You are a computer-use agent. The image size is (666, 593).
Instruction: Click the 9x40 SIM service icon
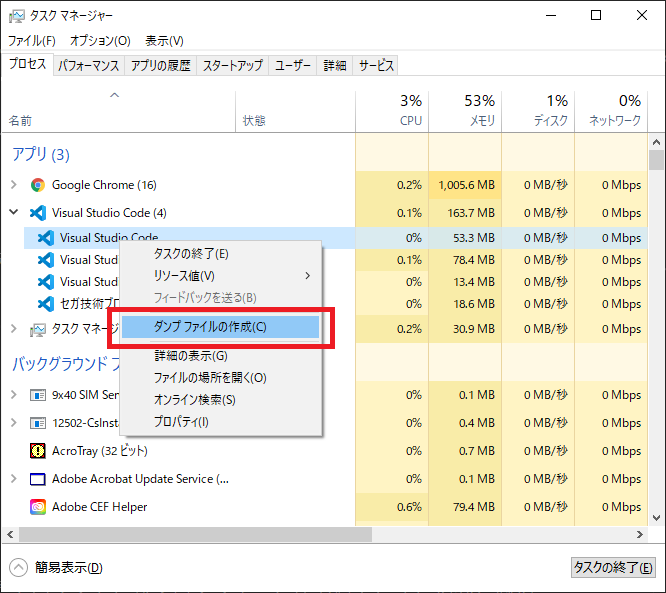click(x=38, y=395)
